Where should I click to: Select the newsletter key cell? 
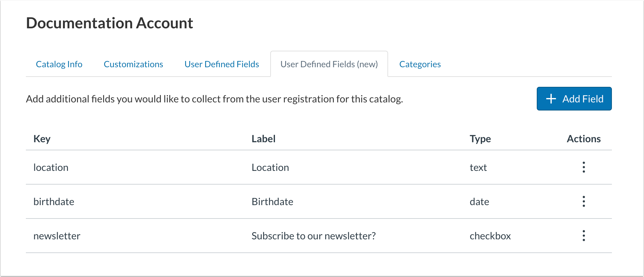point(57,236)
